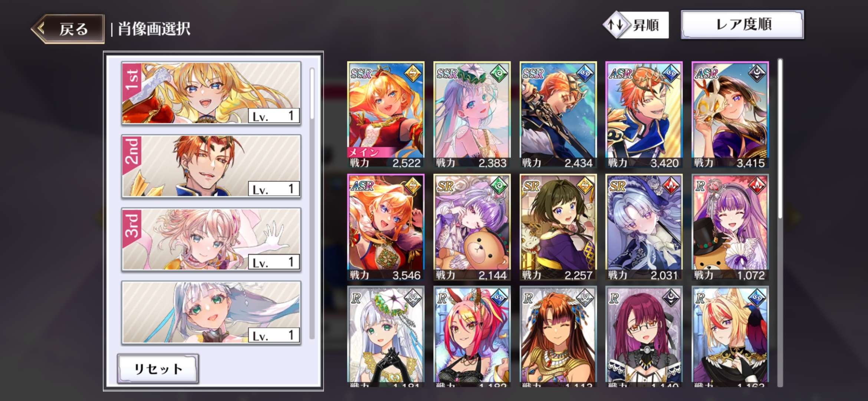Choose the ASR card with 戦力 3,415

pyautogui.click(x=730, y=115)
